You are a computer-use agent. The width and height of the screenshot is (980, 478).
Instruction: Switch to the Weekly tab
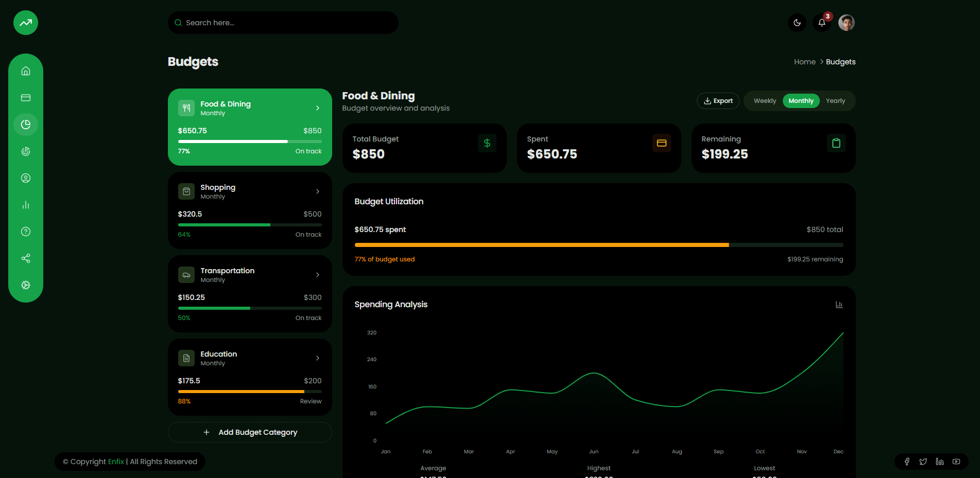(765, 101)
